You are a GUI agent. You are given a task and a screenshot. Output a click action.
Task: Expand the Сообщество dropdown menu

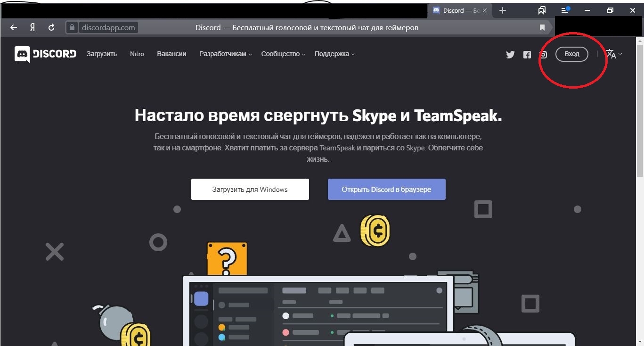(x=284, y=54)
